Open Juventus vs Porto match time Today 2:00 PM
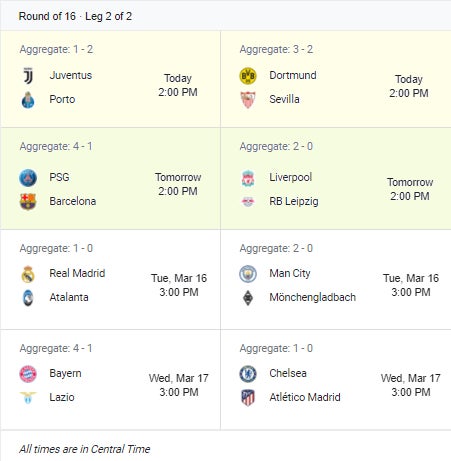451x461 pixels. pos(178,85)
